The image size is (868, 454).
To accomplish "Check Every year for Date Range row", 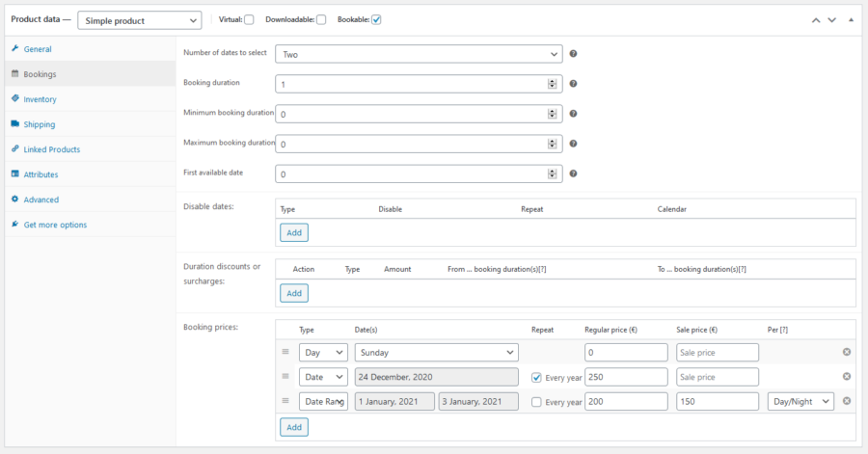I will [x=536, y=402].
